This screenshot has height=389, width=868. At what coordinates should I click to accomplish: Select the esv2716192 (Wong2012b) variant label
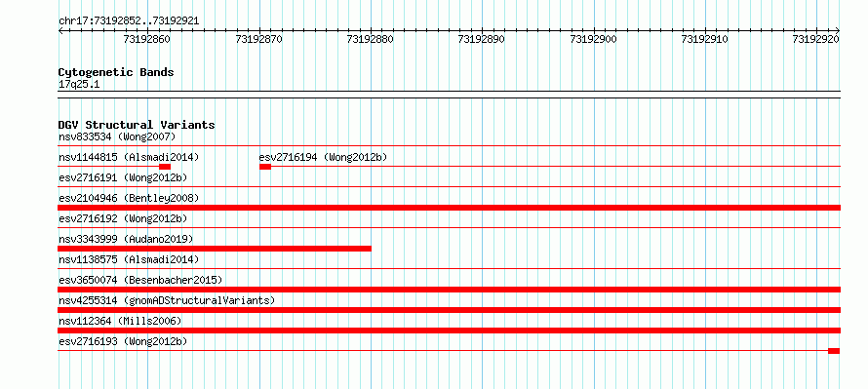[x=123, y=218]
